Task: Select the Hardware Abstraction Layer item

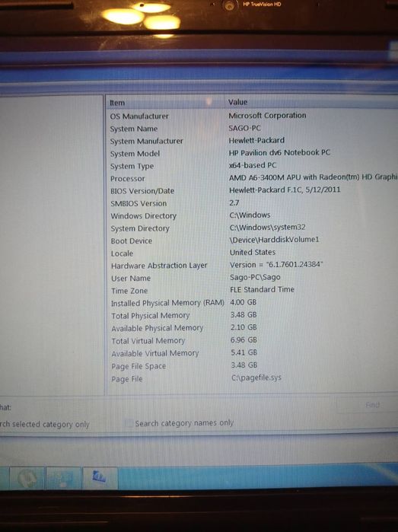Action: point(159,266)
